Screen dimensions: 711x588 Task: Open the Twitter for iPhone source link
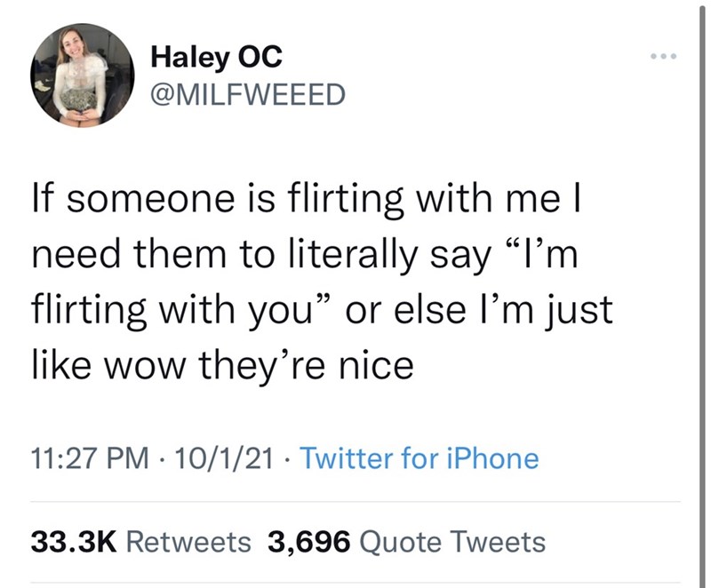click(x=419, y=458)
